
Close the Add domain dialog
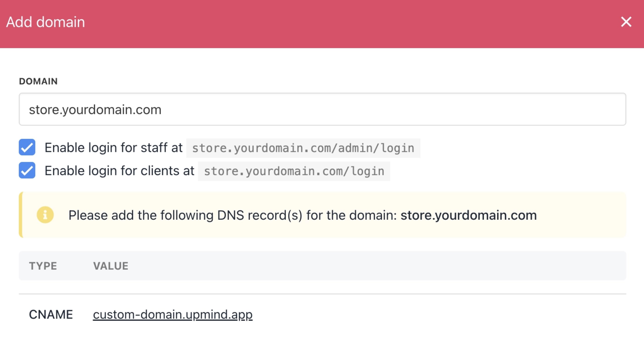click(626, 22)
